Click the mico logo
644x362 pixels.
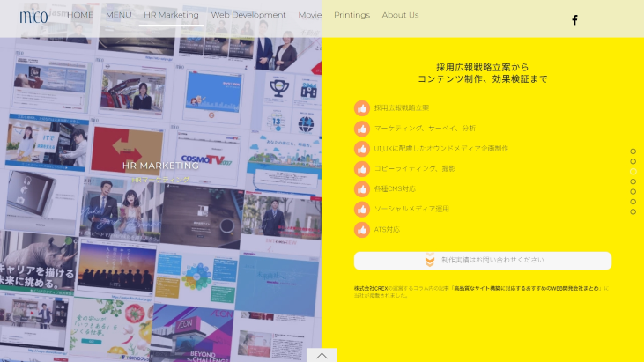[33, 15]
